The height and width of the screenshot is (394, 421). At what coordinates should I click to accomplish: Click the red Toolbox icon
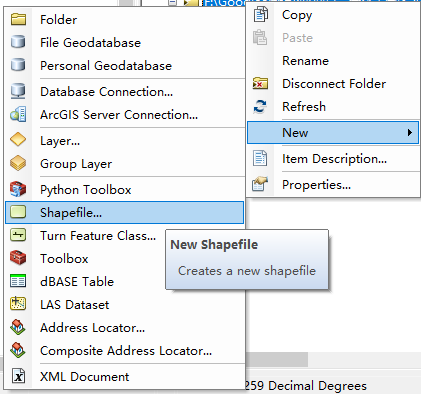(x=18, y=258)
